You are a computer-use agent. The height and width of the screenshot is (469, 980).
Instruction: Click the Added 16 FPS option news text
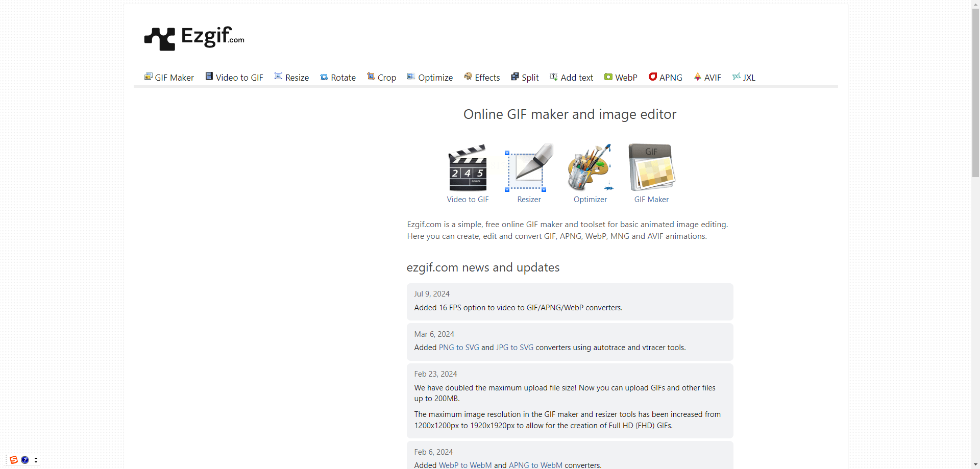pyautogui.click(x=518, y=308)
